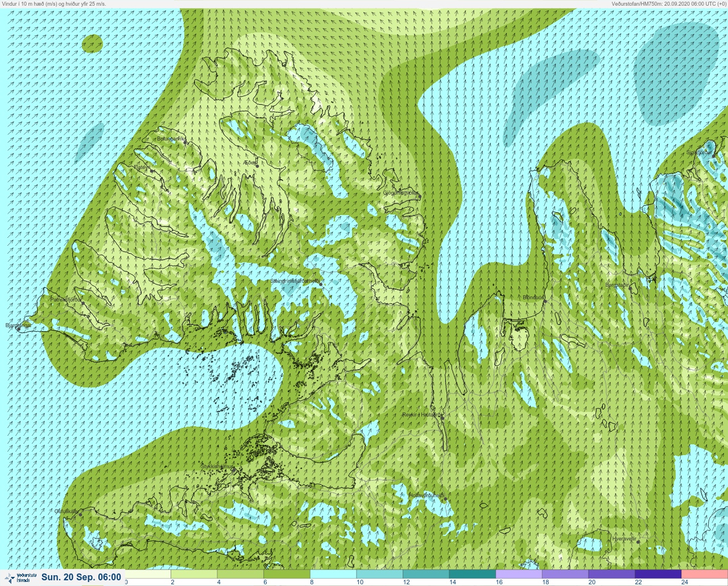Click the 18–20 m/s purple legend swatch
728x586 pixels.
[565, 574]
